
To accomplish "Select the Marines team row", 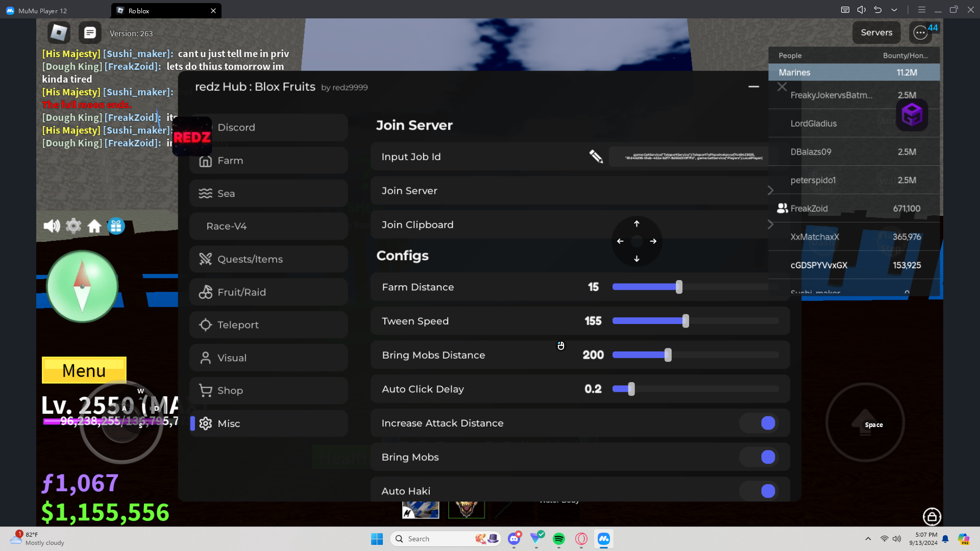I will click(x=854, y=72).
